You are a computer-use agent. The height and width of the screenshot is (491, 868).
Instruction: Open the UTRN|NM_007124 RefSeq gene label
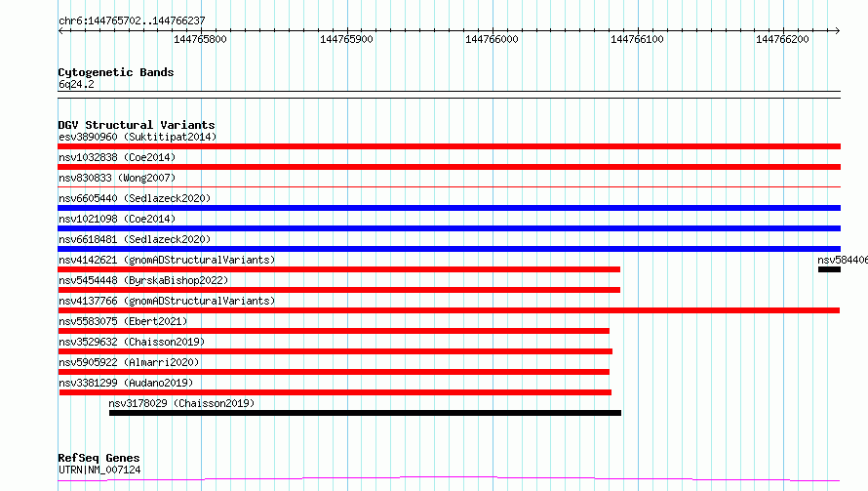click(99, 470)
